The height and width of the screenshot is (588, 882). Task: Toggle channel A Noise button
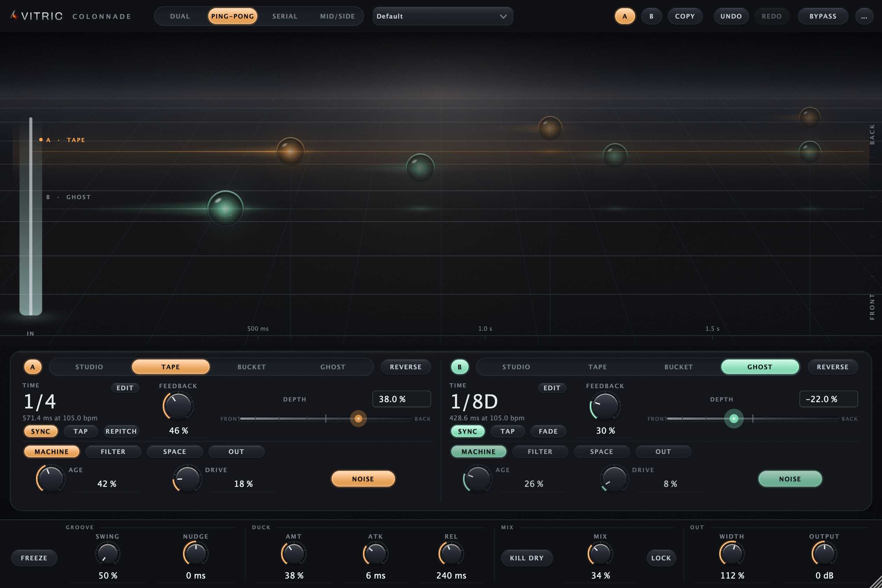[x=363, y=479]
